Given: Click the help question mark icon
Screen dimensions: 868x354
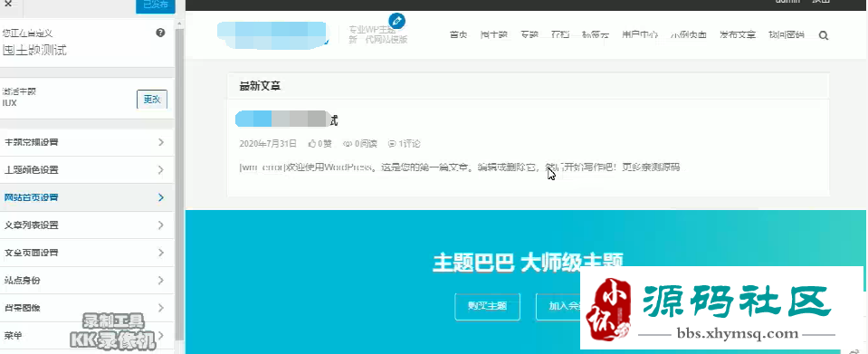Looking at the screenshot, I should click(x=160, y=33).
